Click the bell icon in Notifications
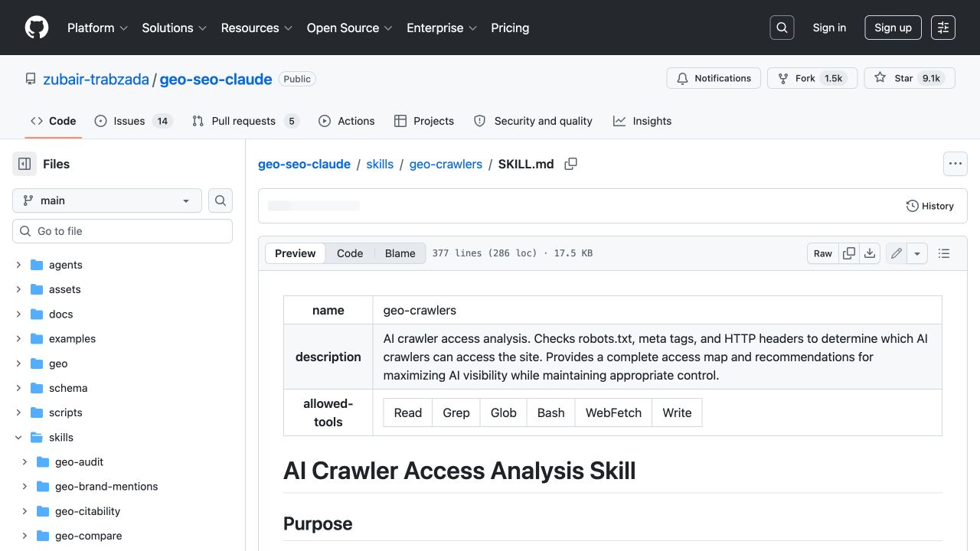 point(682,78)
